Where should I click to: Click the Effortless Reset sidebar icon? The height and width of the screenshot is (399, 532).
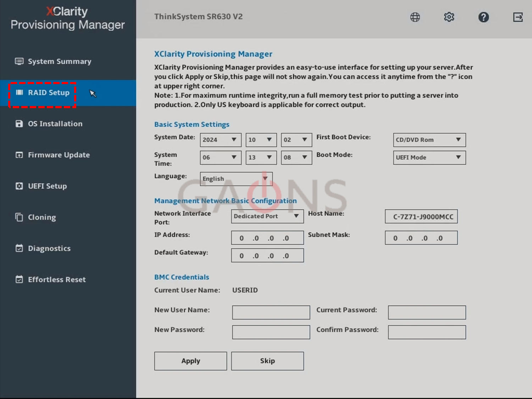click(x=19, y=279)
